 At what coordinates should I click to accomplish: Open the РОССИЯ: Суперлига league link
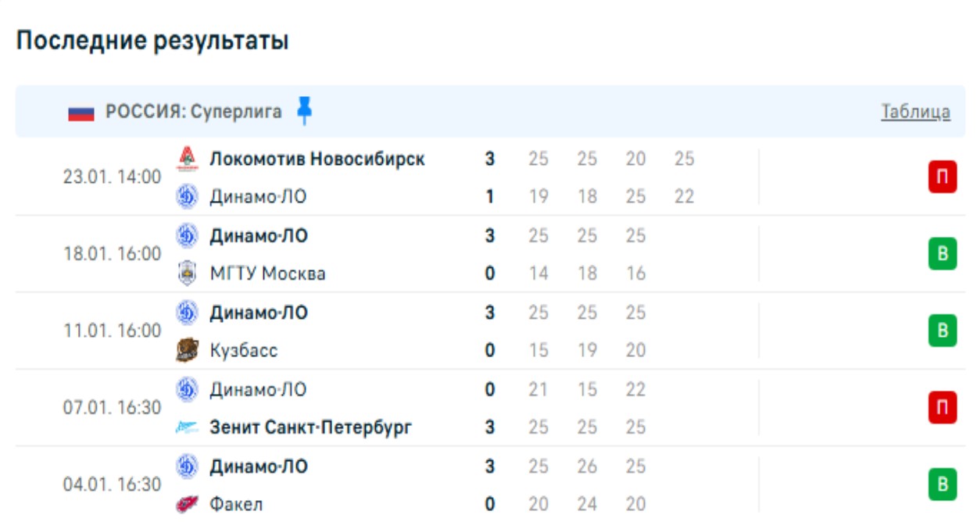coord(194,112)
